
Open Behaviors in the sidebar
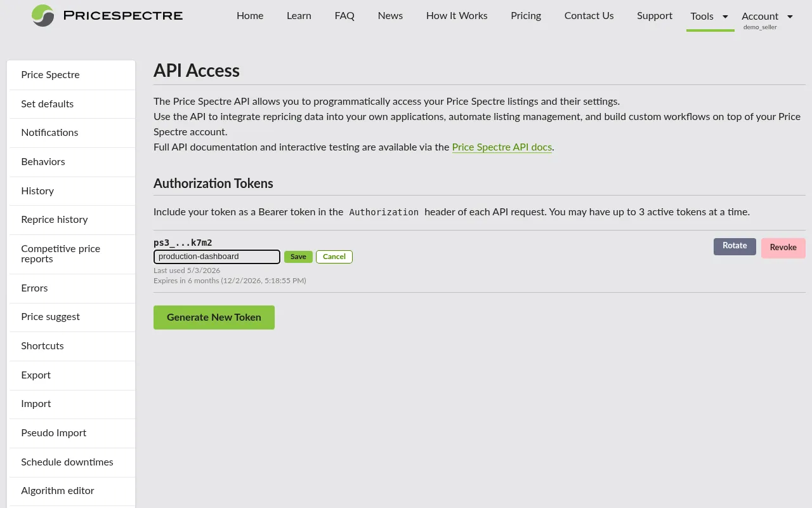click(x=71, y=162)
